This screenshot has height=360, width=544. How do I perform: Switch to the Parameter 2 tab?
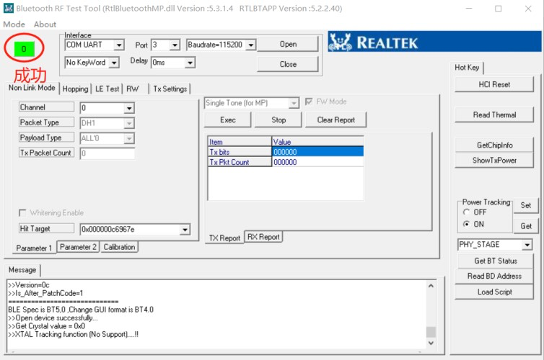click(78, 247)
